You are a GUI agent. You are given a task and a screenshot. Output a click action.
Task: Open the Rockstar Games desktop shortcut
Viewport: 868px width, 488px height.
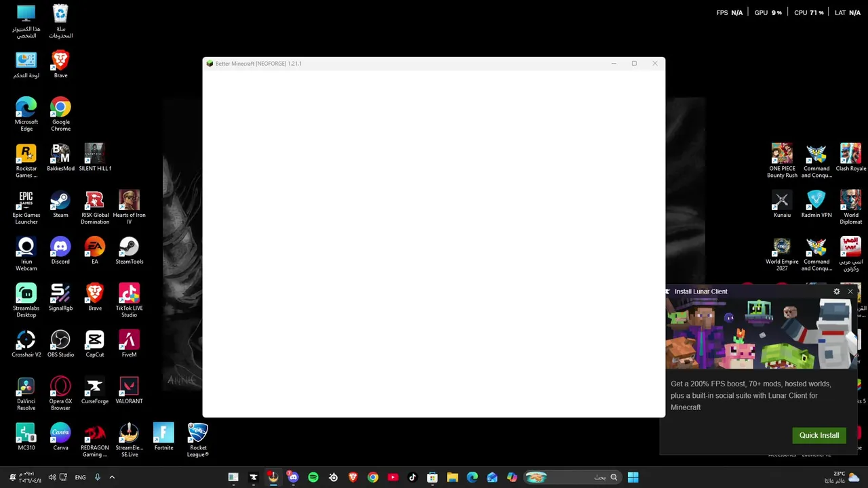tap(26, 161)
